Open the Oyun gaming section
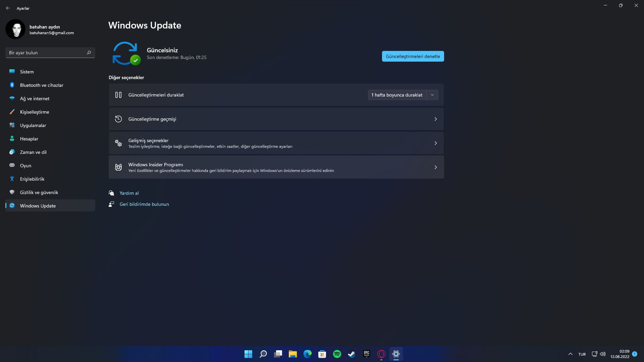The height and width of the screenshot is (362, 644). click(x=25, y=166)
